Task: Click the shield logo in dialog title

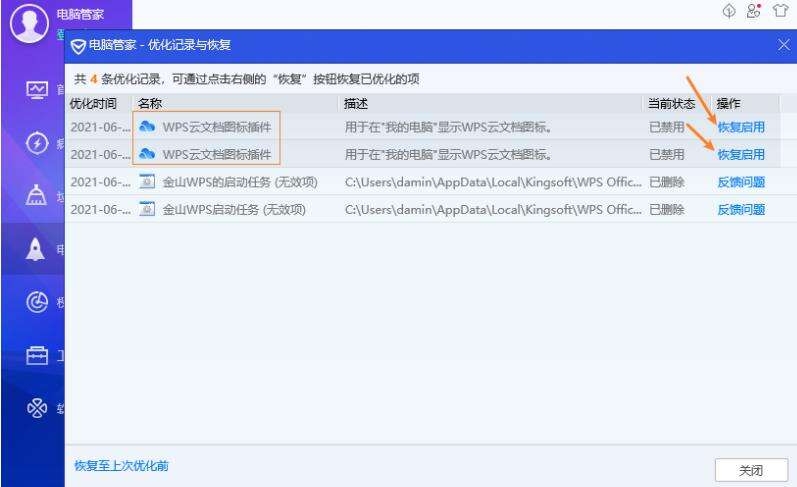Action: pos(78,46)
